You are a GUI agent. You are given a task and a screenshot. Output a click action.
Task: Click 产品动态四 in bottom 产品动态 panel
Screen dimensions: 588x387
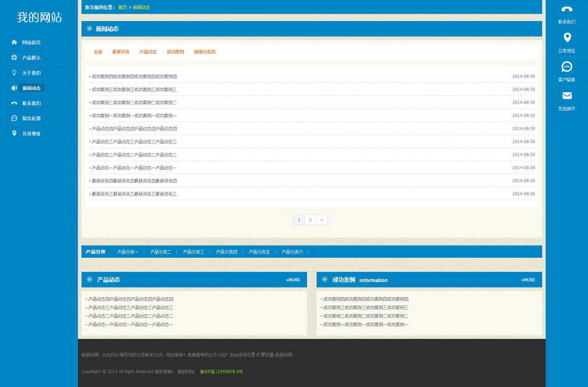pos(131,299)
